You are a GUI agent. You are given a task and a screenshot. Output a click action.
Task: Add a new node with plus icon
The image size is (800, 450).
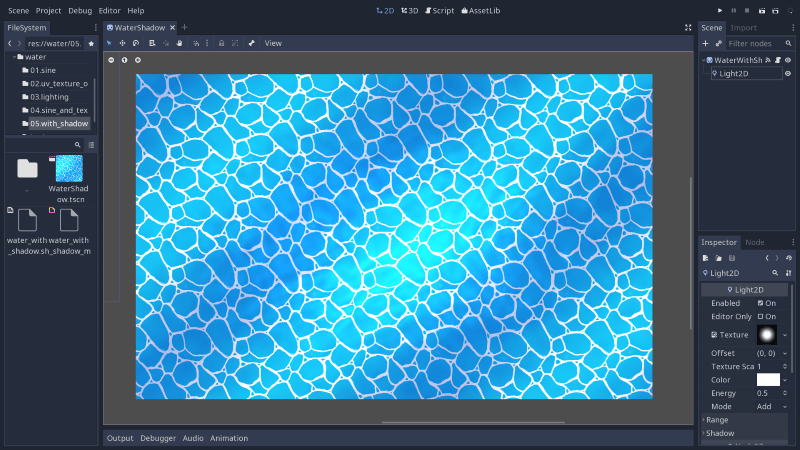[706, 44]
